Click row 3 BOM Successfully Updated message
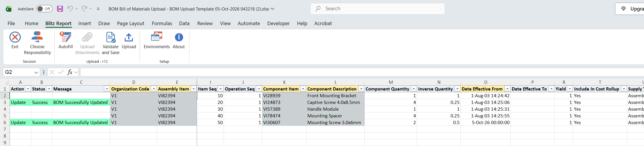 tap(81, 102)
